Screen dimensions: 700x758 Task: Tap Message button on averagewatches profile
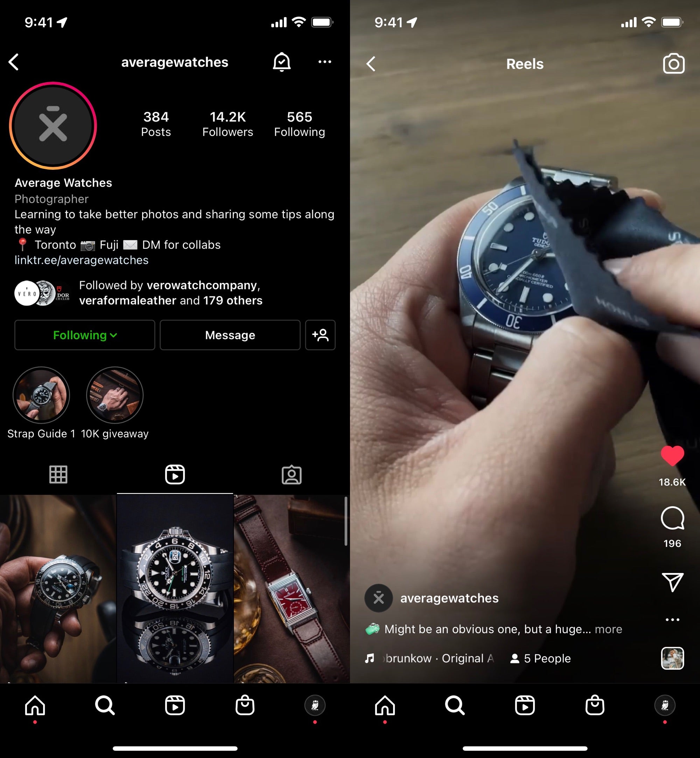pos(230,336)
